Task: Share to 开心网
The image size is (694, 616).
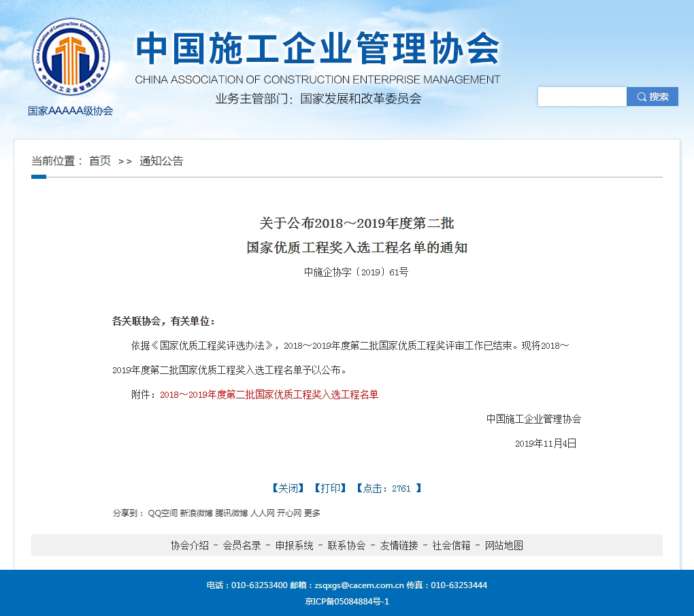Action: click(x=289, y=513)
